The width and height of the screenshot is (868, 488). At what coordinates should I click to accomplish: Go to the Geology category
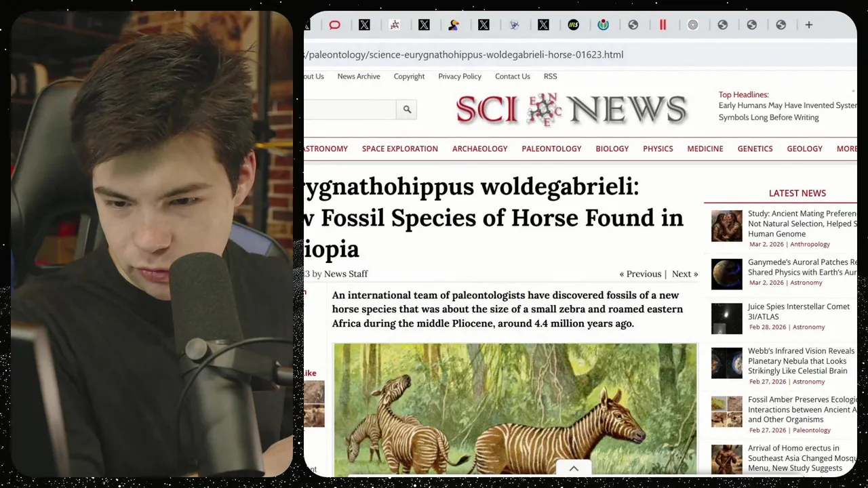point(804,148)
